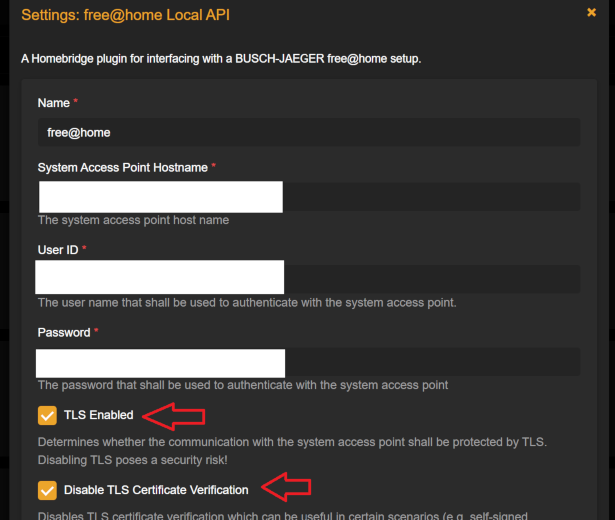This screenshot has width=615, height=520.
Task: Select the Password input field
Action: (x=309, y=362)
